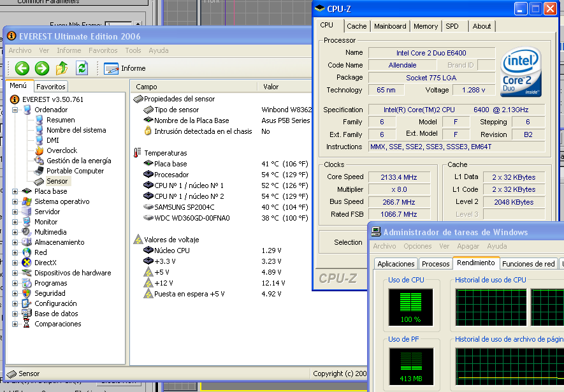Image resolution: width=564 pixels, height=392 pixels.
Task: Click the Multimedia icon in the tree
Action: [x=27, y=232]
